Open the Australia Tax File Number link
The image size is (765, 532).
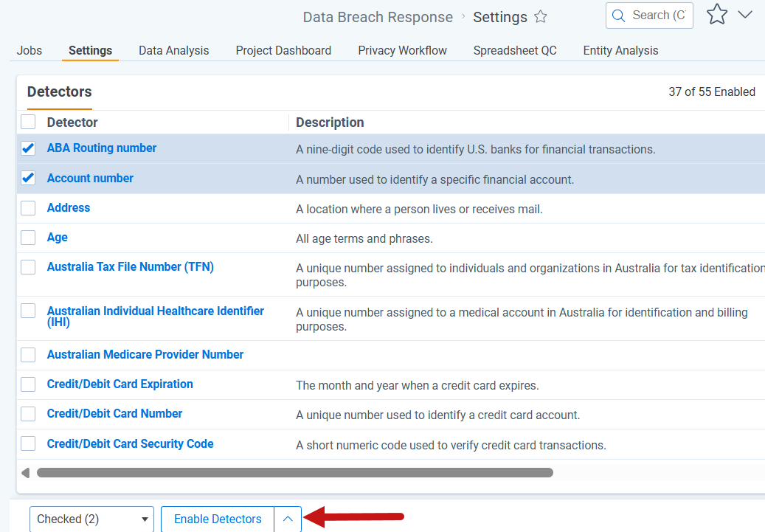(131, 267)
